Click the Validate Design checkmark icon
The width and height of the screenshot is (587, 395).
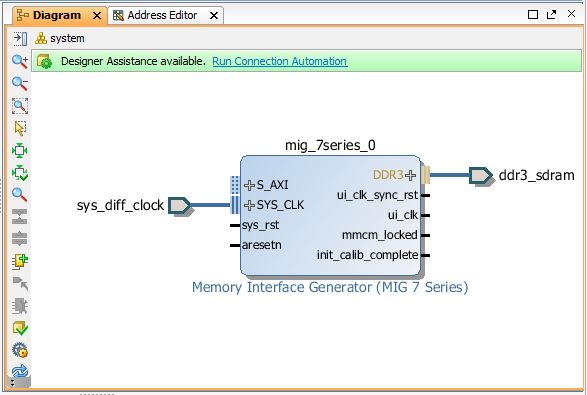pos(20,328)
